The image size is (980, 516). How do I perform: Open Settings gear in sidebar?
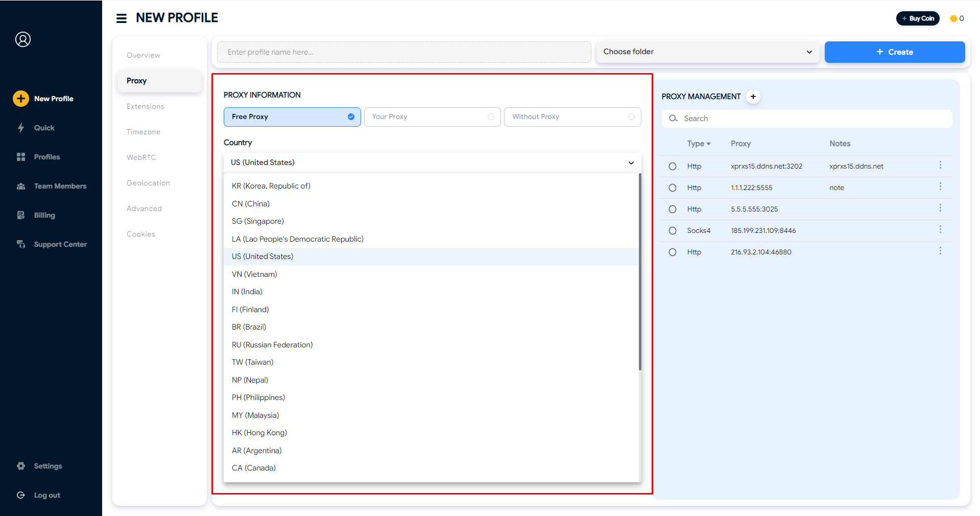pos(21,466)
